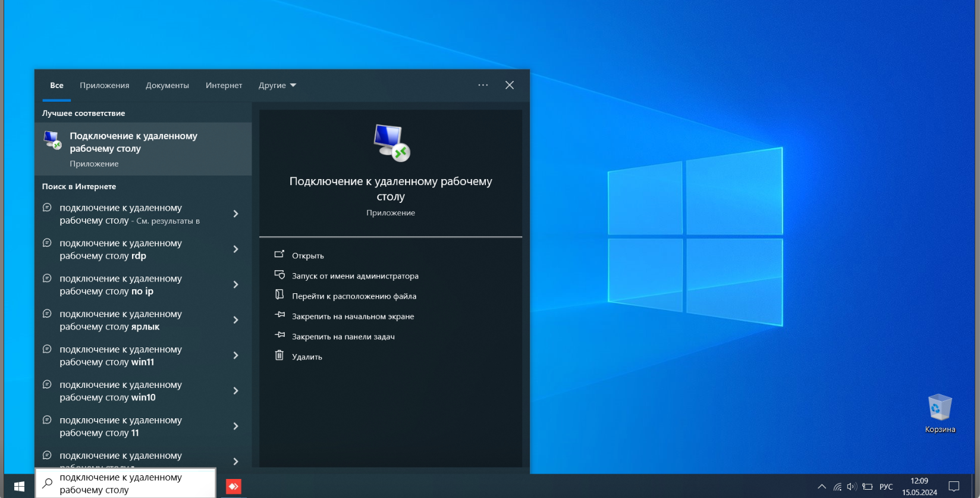
Task: Click the Remote Desktop icon in best match
Action: [52, 140]
